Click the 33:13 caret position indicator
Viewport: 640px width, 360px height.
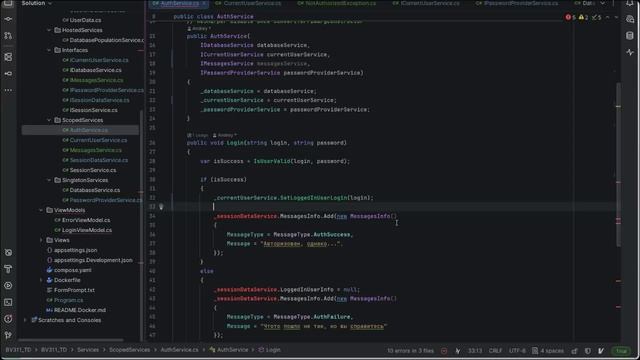[x=475, y=351]
